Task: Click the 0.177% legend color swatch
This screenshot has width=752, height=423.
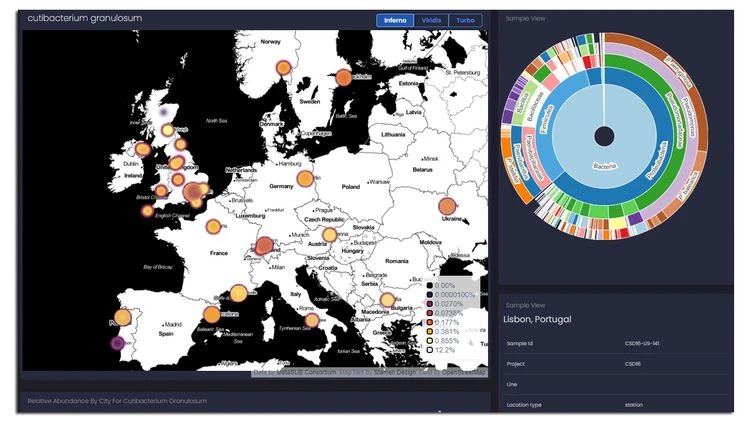Action: [430, 322]
